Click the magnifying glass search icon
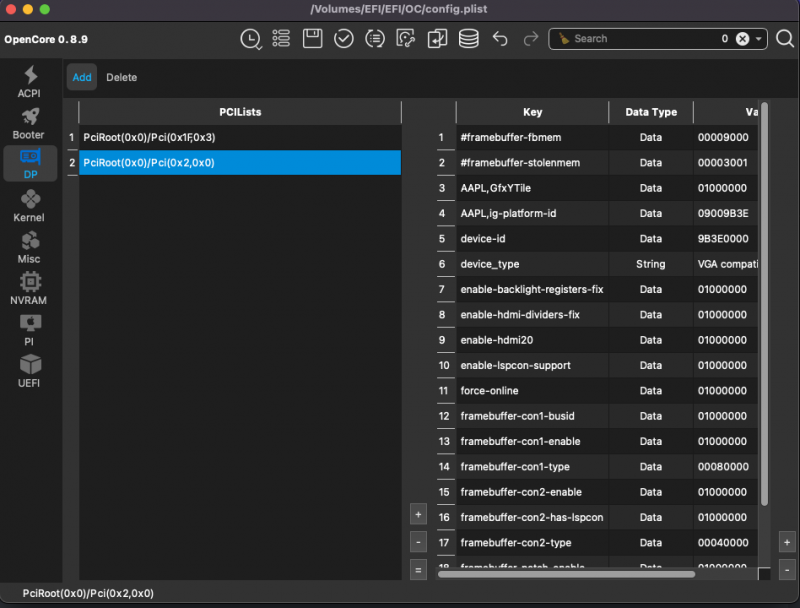 (x=785, y=39)
